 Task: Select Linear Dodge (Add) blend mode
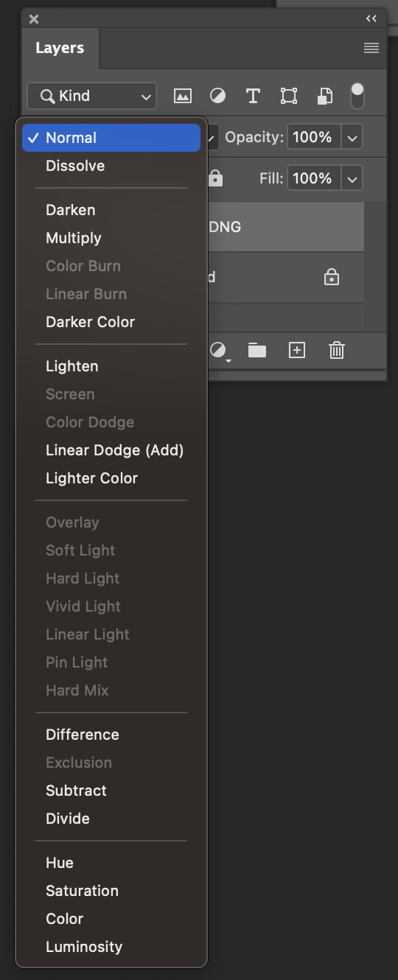coord(114,450)
